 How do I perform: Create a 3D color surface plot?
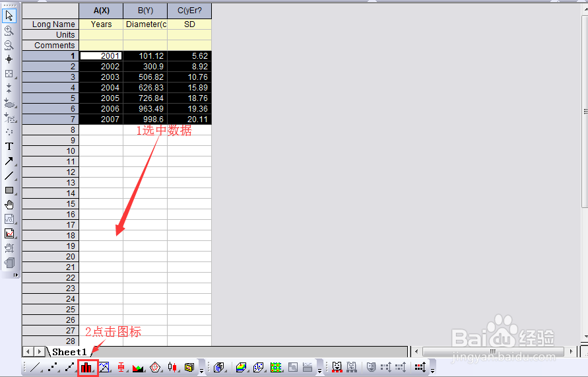click(x=241, y=367)
